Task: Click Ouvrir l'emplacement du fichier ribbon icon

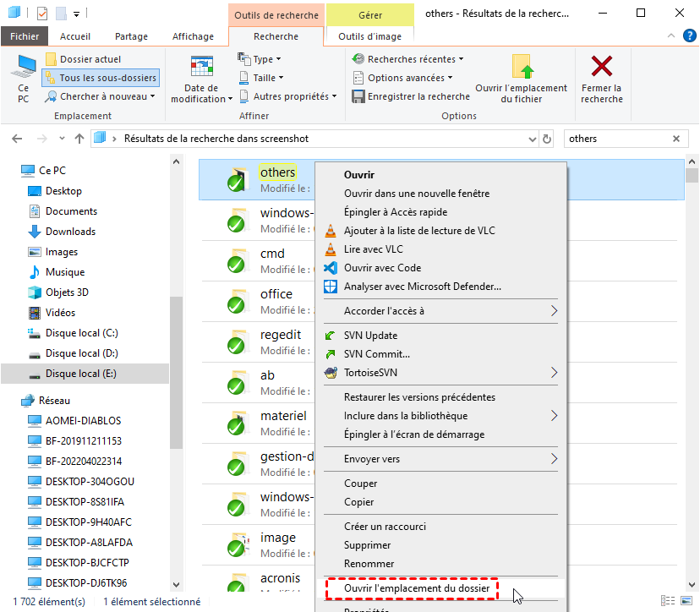Action: [522, 68]
